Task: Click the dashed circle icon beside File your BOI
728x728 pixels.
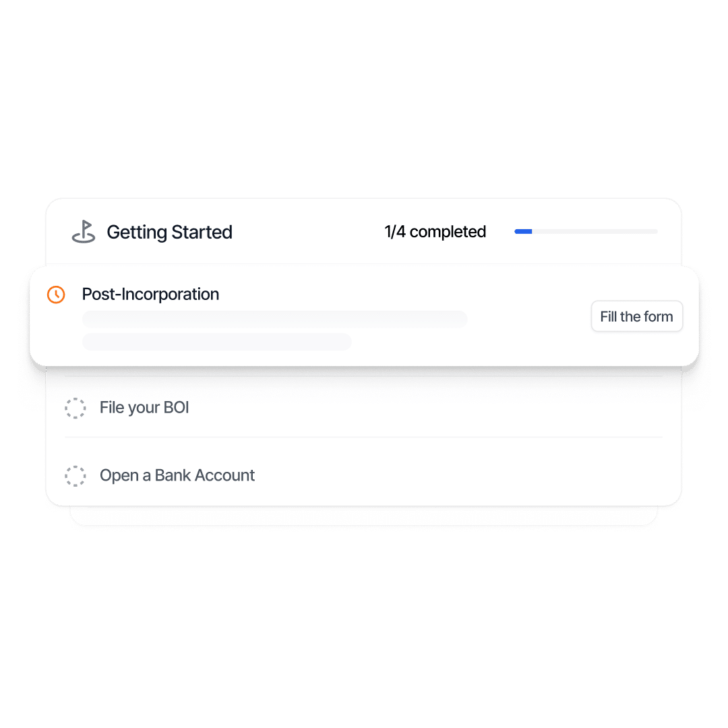Action: coord(75,408)
